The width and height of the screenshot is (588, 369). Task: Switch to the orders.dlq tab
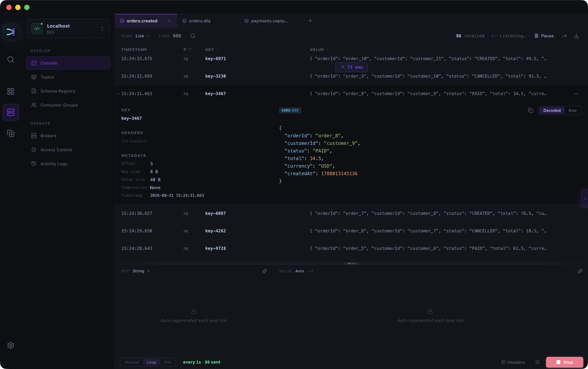tap(208, 21)
